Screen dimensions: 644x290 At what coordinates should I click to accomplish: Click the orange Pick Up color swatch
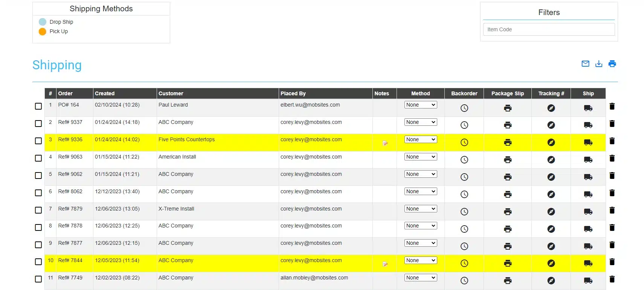pos(43,32)
